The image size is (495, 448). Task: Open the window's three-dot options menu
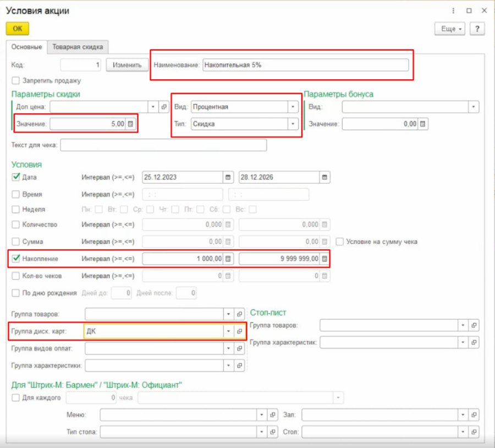pyautogui.click(x=453, y=11)
